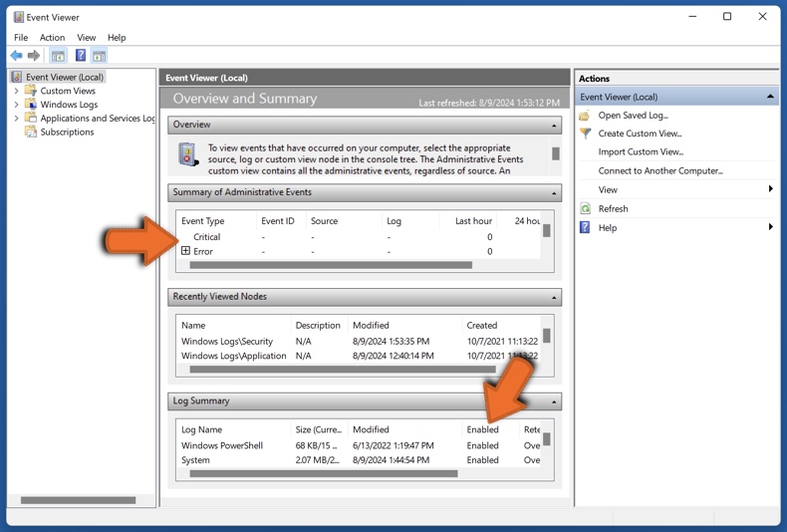Viewport: 787px width, 532px height.
Task: Sort by the Event Type column header
Action: tap(203, 221)
